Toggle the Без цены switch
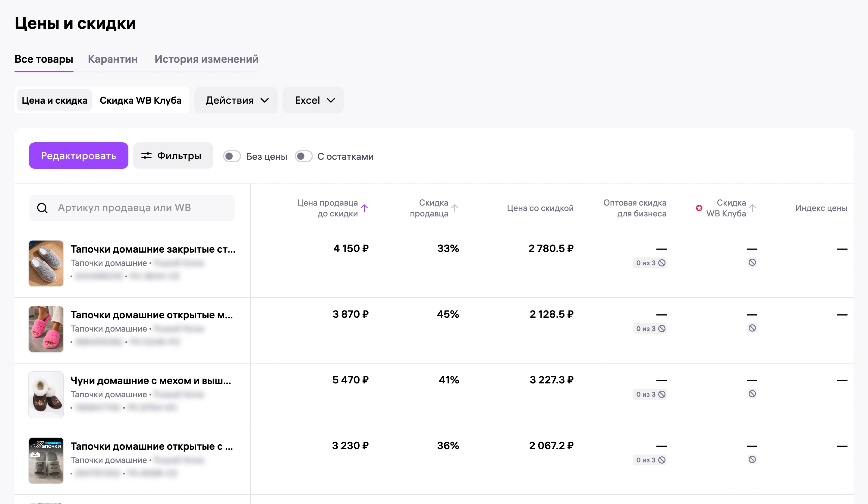Screen dimensions: 868x504 click(232, 156)
